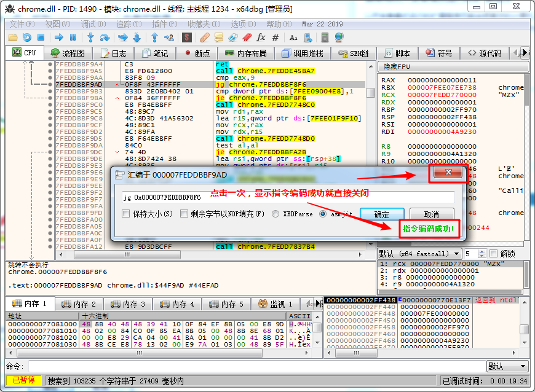Click the Trace Into dotted right-arrow icon
This screenshot has height=392, width=535.
(x=123, y=37)
